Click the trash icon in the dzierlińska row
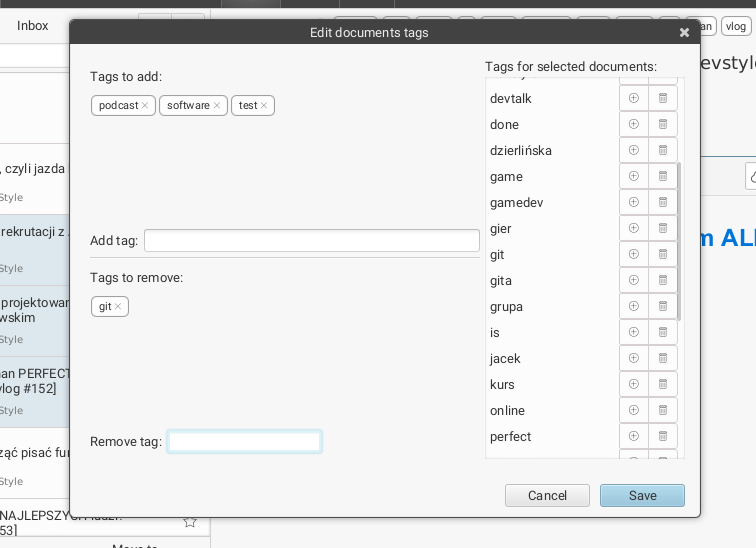The image size is (756, 548). 662,150
